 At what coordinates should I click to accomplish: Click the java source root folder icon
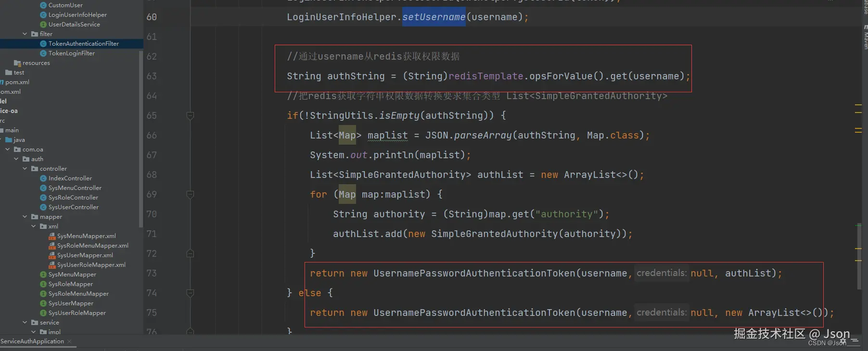point(9,140)
